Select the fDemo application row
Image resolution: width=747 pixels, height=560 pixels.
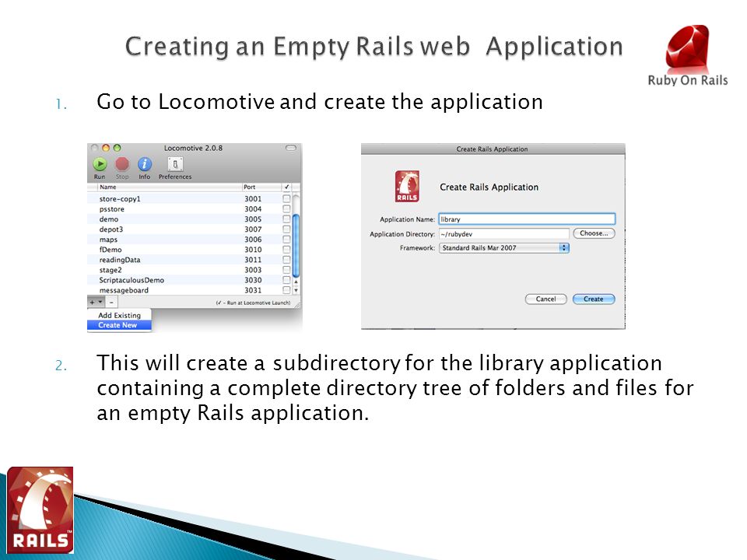pyautogui.click(x=190, y=250)
